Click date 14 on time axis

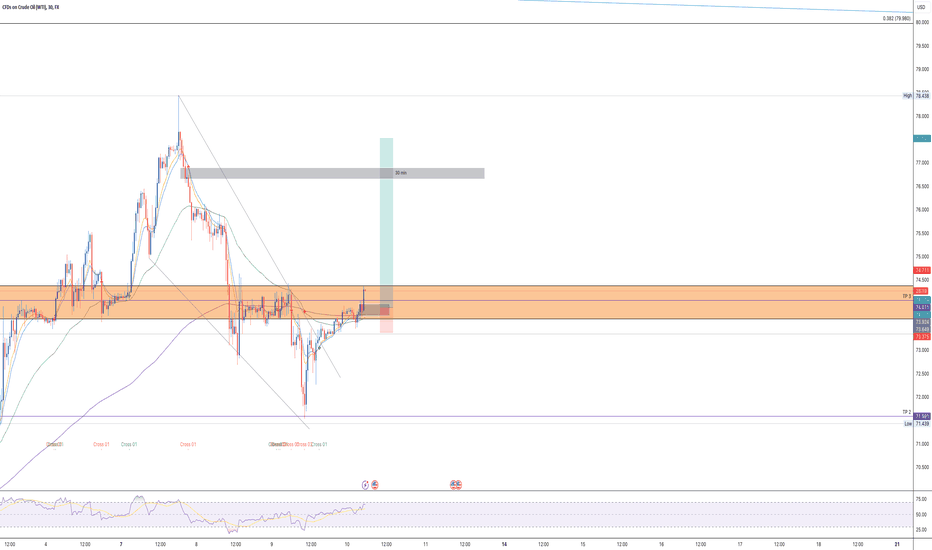tap(504, 544)
